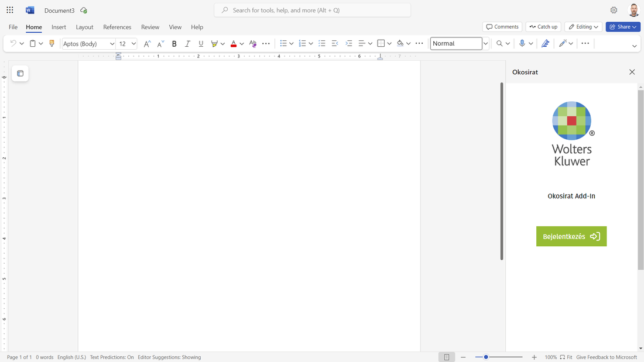This screenshot has height=362, width=644.
Task: Toggle Bold formatting
Action: tap(174, 43)
